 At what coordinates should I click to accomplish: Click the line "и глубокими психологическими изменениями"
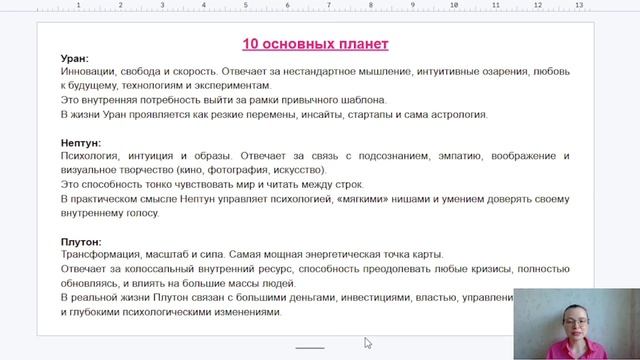coord(171,312)
